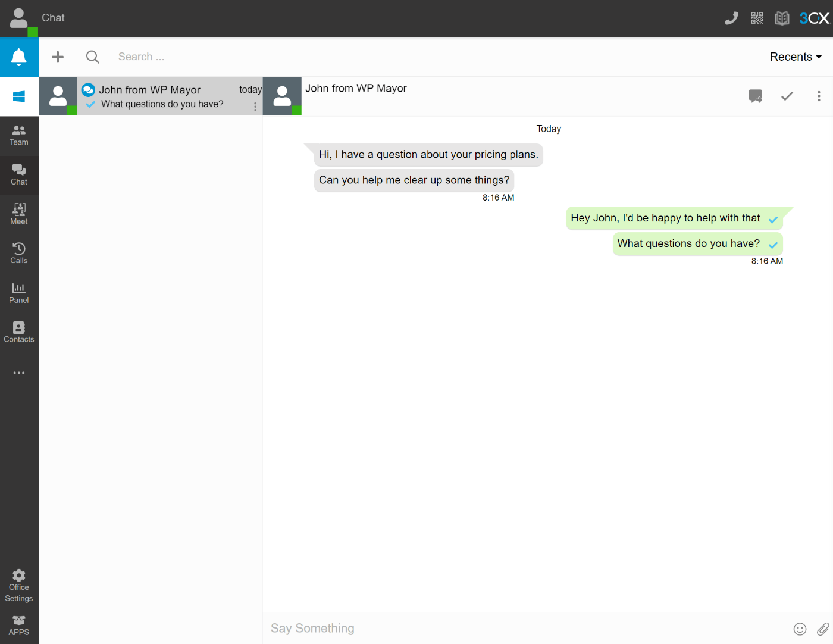Open the APPS page
Image resolution: width=833 pixels, height=644 pixels.
(x=19, y=625)
